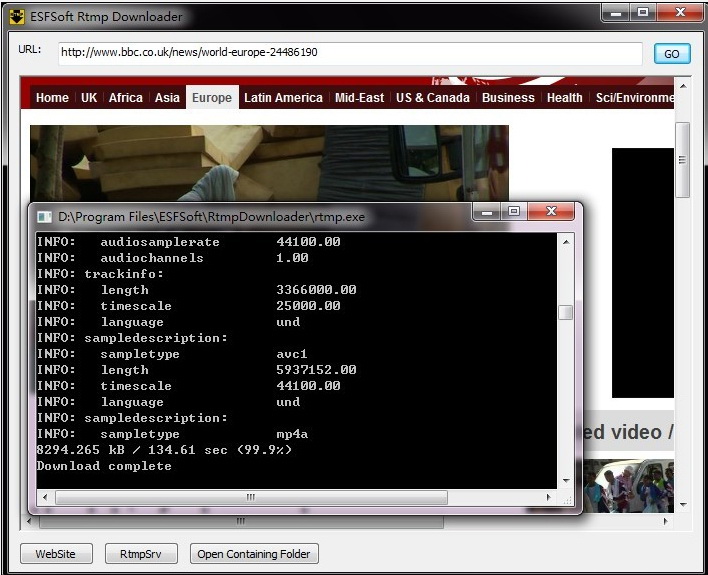
Task: Minimize the rtmp.exe console window
Action: [487, 211]
